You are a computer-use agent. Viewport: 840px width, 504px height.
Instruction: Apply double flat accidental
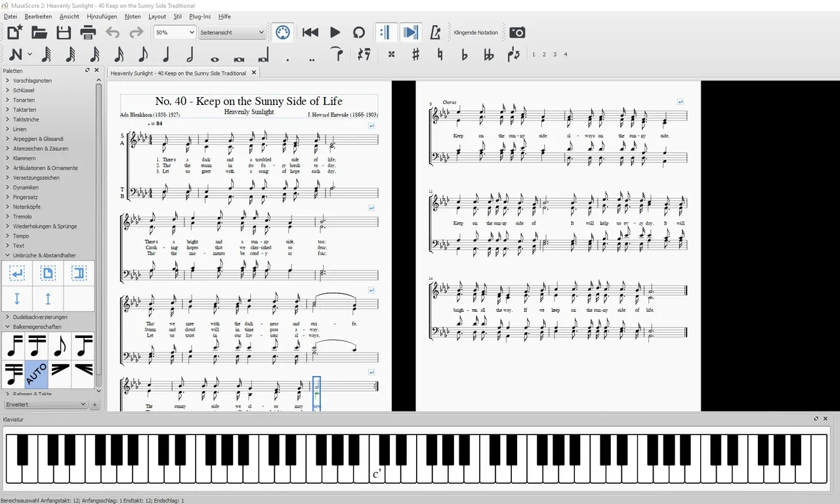(x=488, y=54)
